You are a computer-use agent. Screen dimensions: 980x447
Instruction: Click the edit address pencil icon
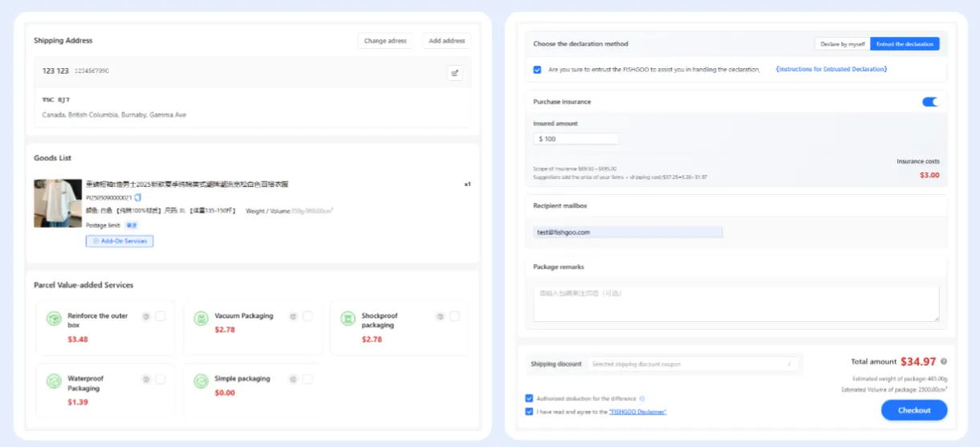click(x=455, y=73)
